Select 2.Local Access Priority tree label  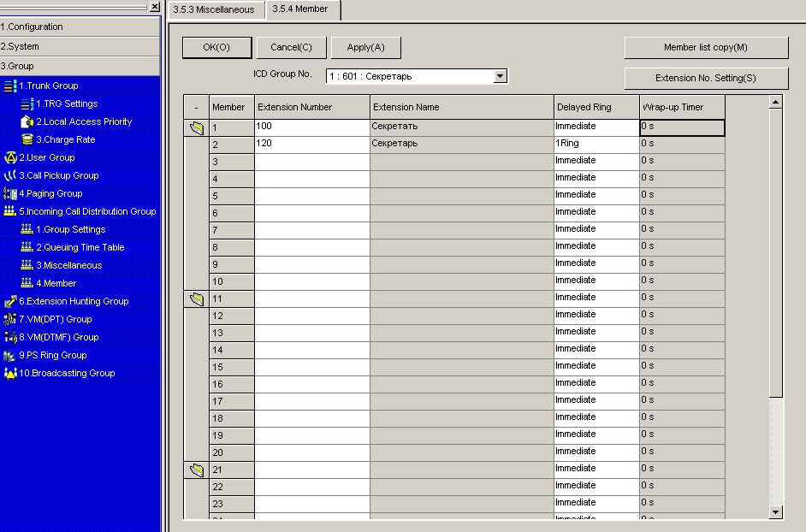pos(84,121)
